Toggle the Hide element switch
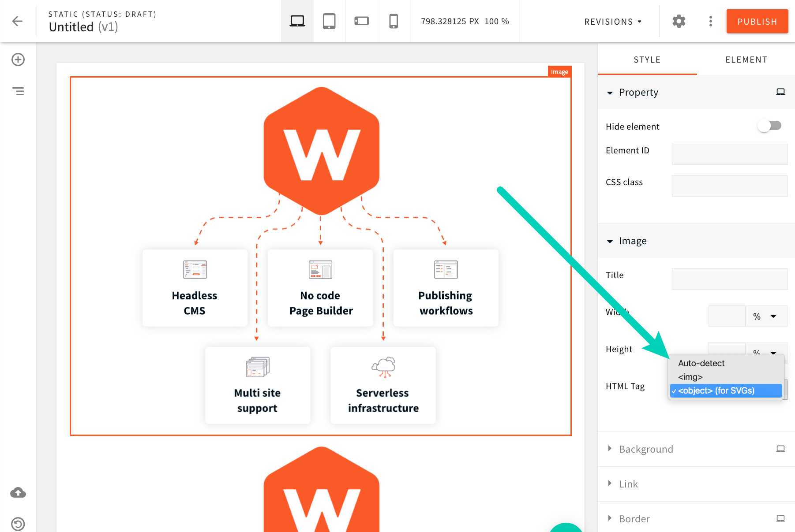 click(769, 126)
